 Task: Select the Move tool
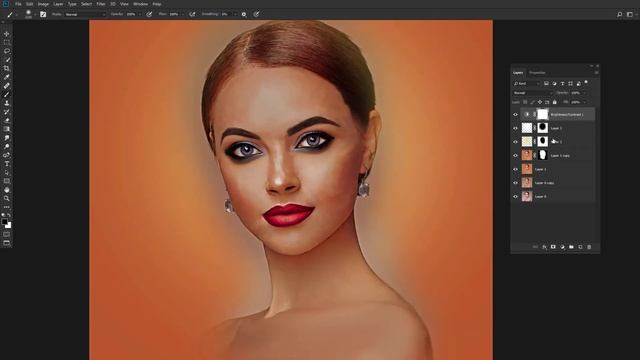(x=7, y=34)
